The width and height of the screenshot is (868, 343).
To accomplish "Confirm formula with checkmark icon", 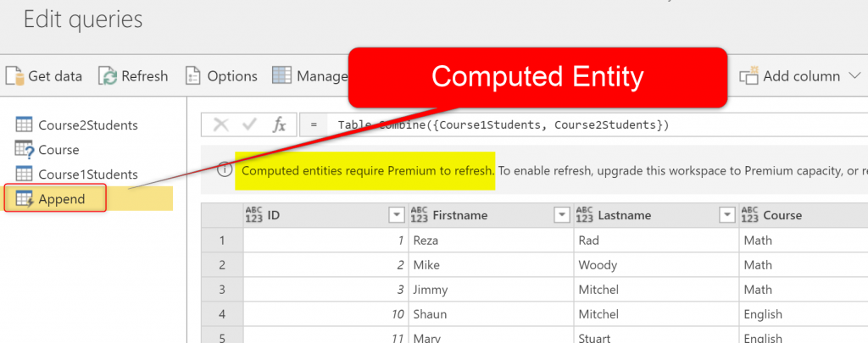I will coord(250,125).
